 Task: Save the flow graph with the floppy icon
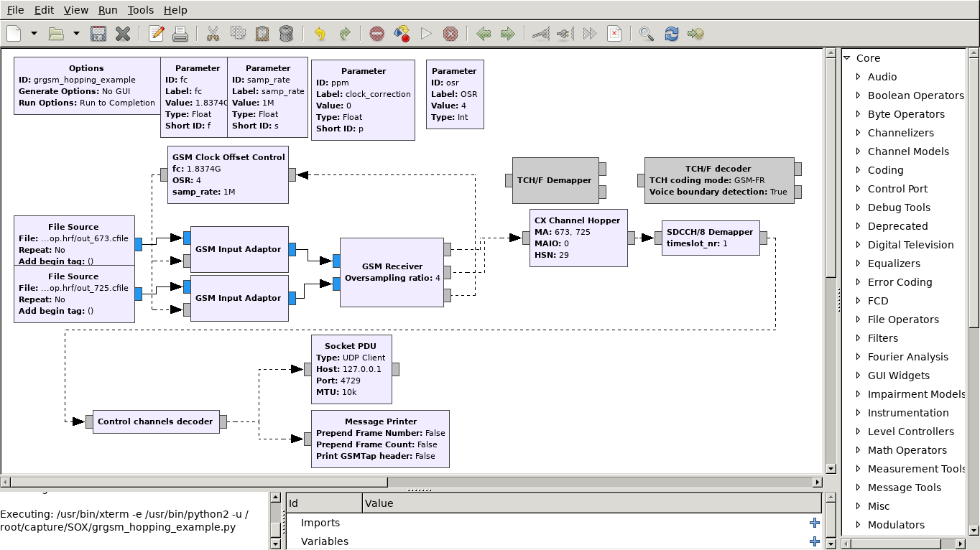pos(98,33)
